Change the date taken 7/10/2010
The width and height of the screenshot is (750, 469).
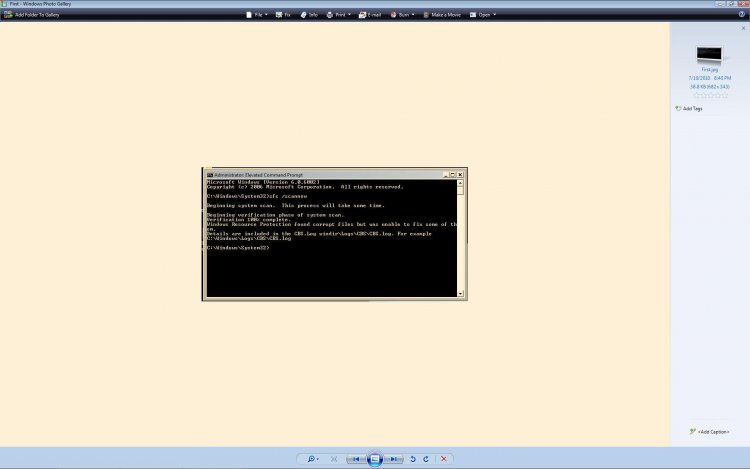point(699,78)
